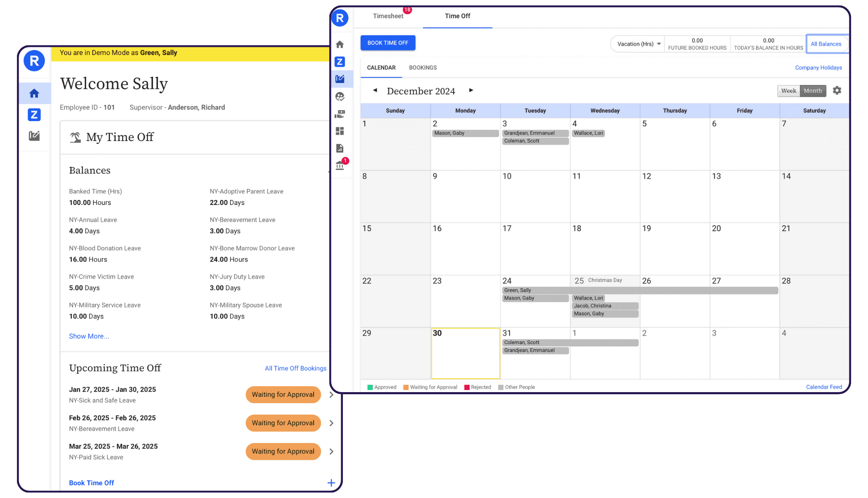Click Waiting for Approval badge for NY-Bereavement Leave

pos(283,423)
